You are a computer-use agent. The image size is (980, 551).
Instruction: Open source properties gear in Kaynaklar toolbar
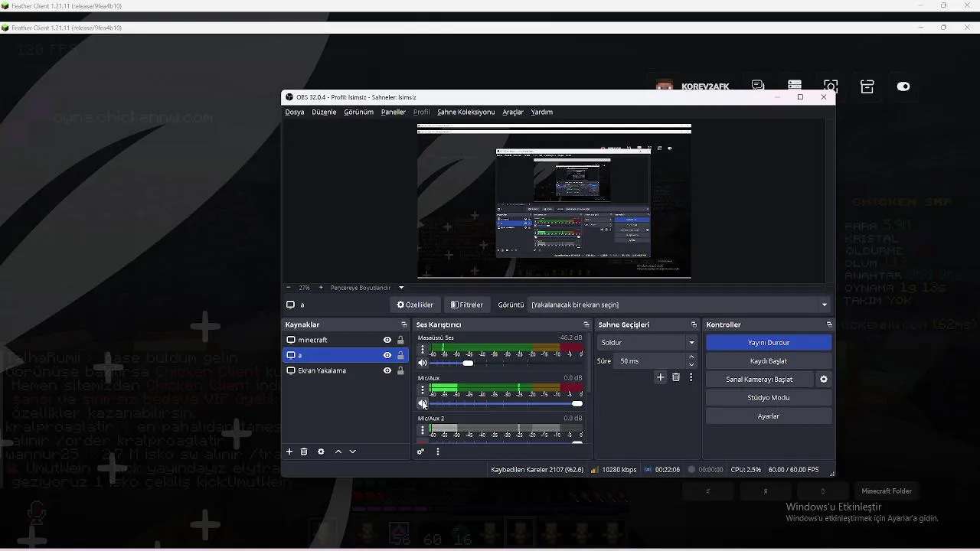(321, 452)
